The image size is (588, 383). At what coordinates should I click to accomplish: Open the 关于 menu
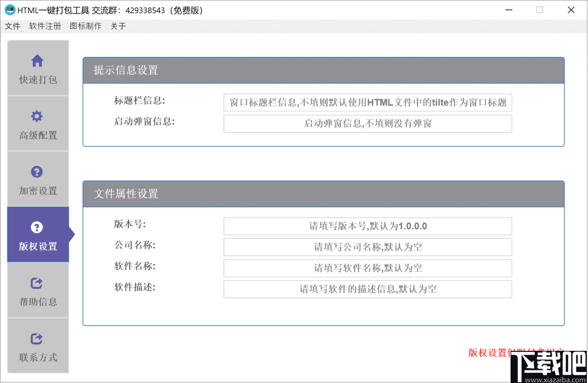pos(118,26)
